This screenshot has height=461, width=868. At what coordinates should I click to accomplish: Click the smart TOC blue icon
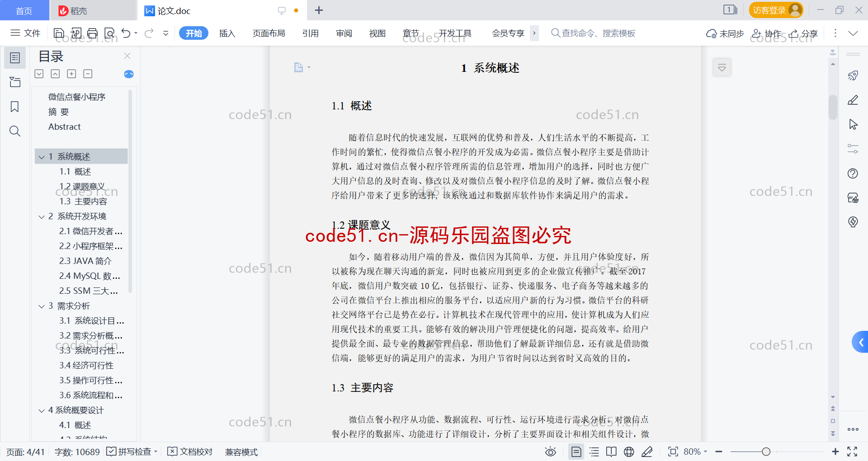[129, 74]
